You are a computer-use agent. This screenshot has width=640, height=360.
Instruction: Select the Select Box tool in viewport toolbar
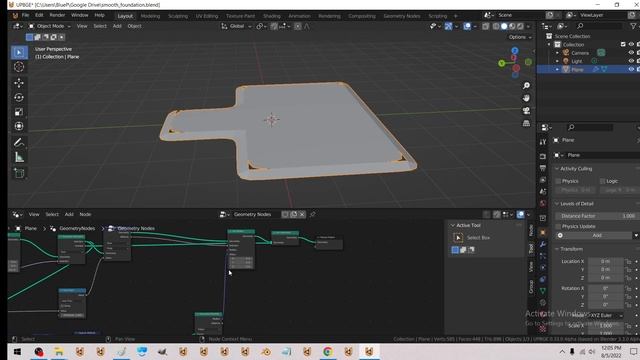click(19, 53)
